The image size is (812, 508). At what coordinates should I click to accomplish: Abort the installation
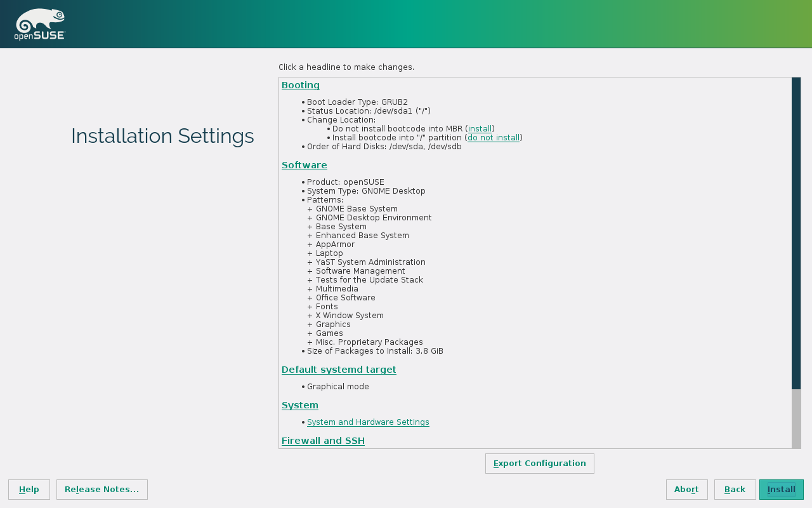686,490
